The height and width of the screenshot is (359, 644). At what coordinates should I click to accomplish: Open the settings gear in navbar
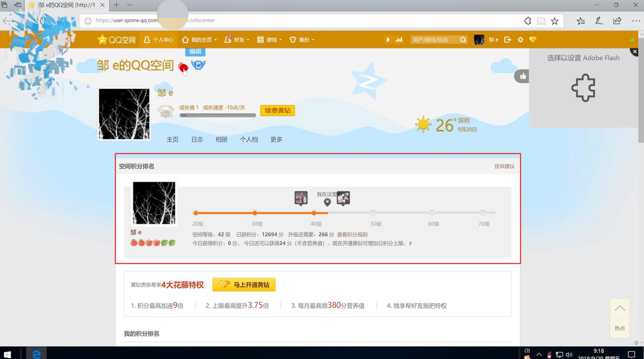pyautogui.click(x=520, y=40)
